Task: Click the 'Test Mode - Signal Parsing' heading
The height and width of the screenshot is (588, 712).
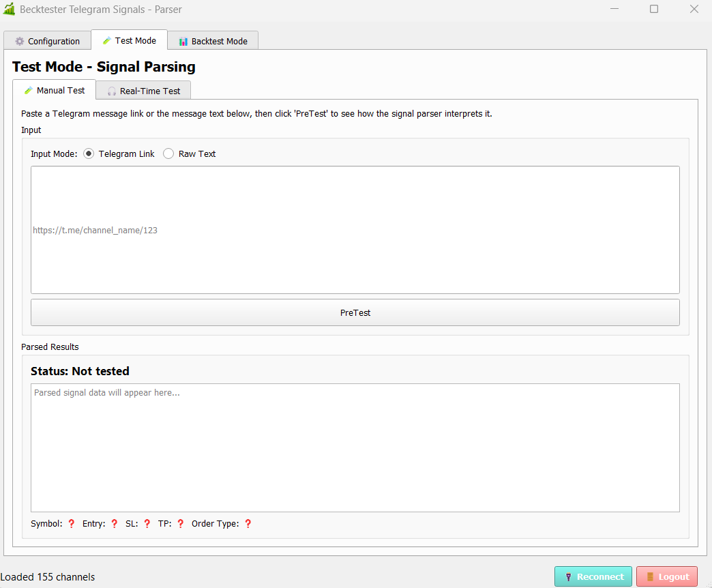Action: pos(104,67)
